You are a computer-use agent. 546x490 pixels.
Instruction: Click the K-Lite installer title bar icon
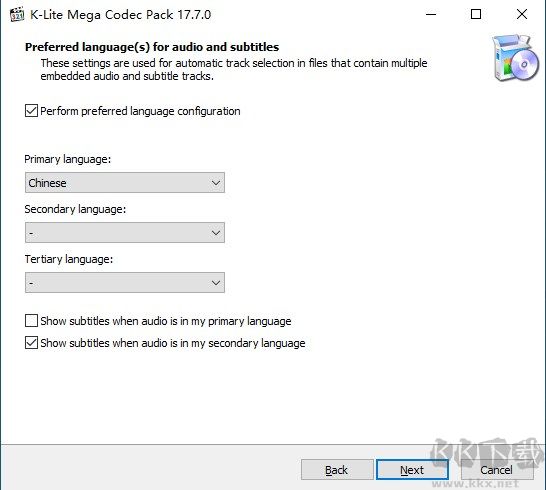tap(17, 15)
